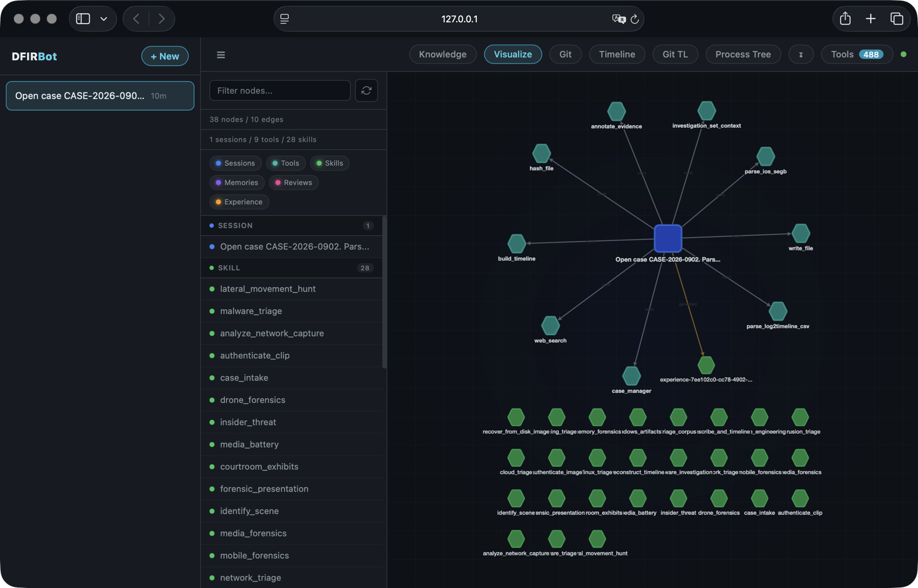Click the Safari share icon
918x588 pixels.
(845, 18)
